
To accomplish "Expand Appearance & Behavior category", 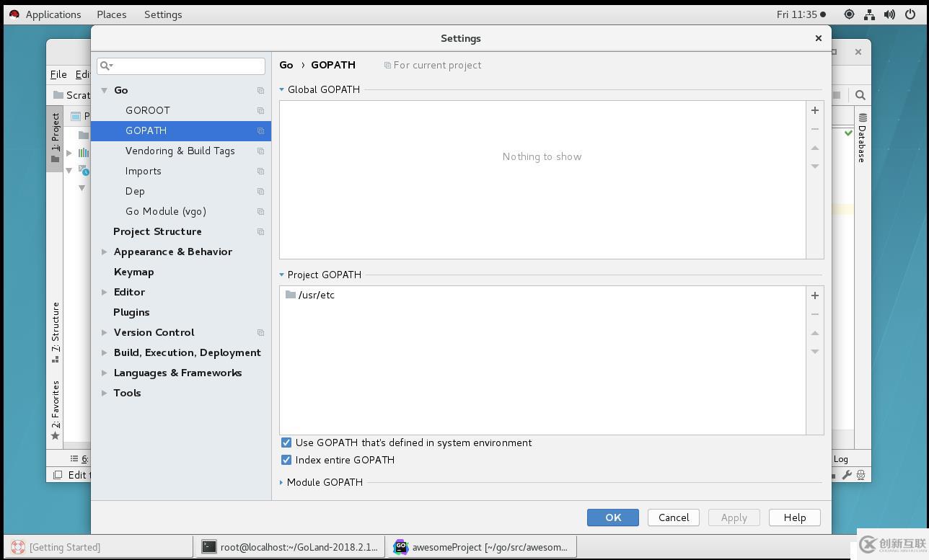I will coord(105,252).
